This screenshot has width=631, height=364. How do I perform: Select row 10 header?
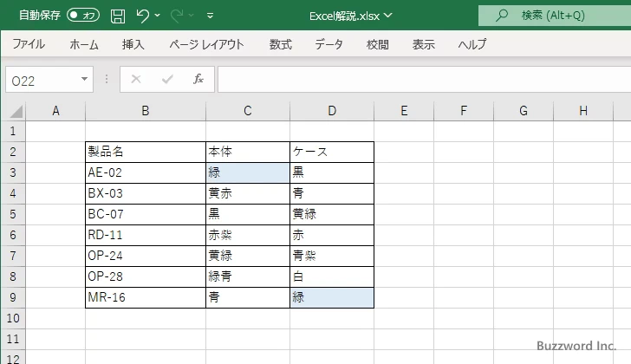click(13, 319)
